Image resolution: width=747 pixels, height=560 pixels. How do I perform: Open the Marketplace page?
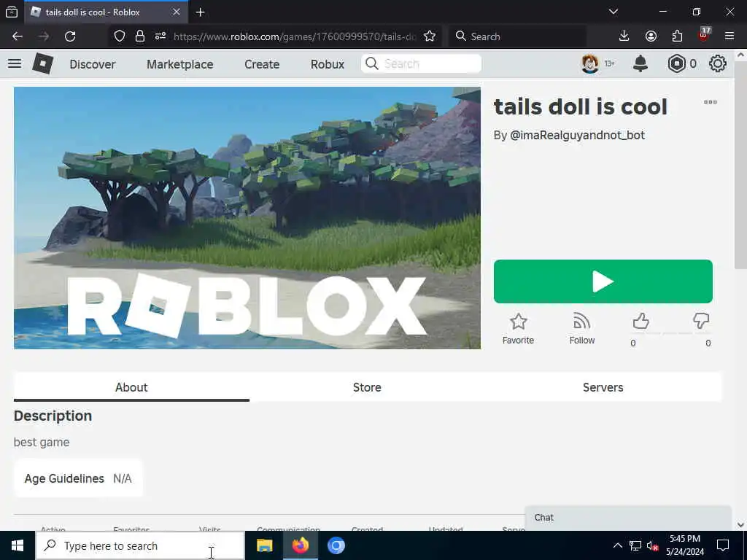pyautogui.click(x=179, y=64)
